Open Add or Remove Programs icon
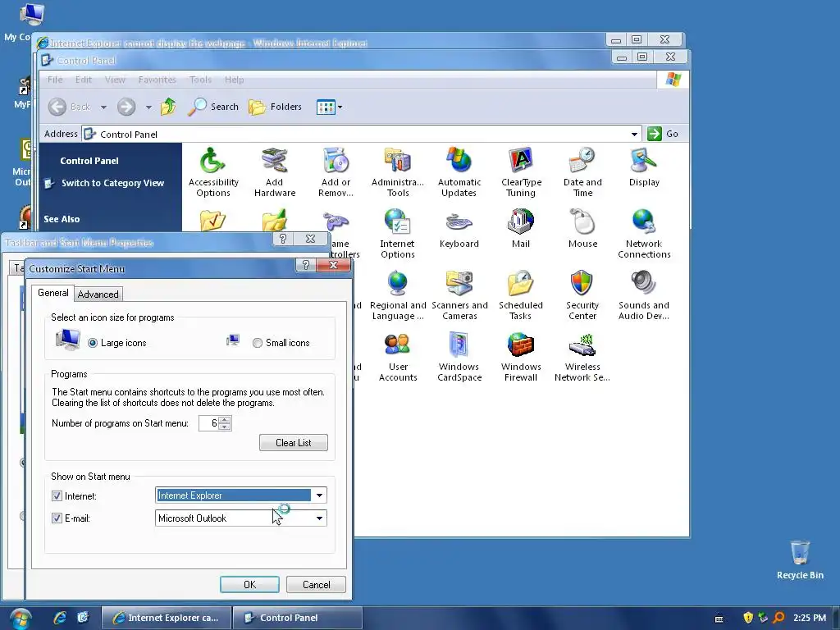The height and width of the screenshot is (630, 840). point(336,172)
